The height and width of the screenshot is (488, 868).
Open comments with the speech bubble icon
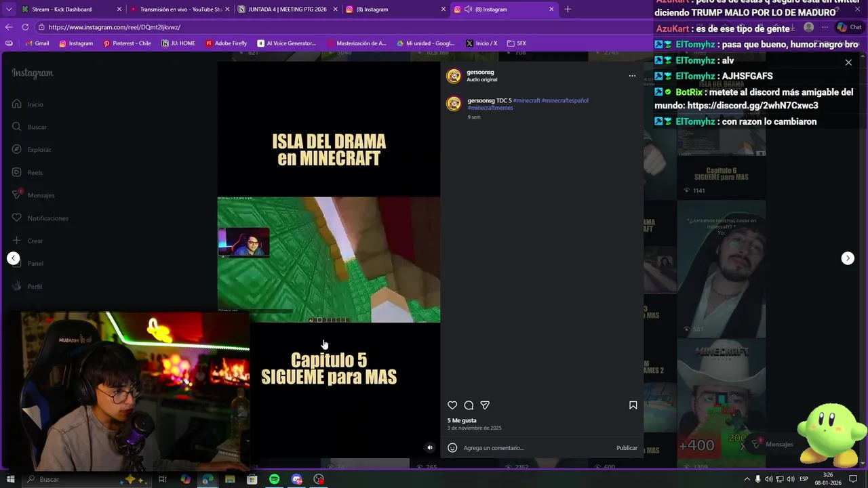tap(469, 405)
